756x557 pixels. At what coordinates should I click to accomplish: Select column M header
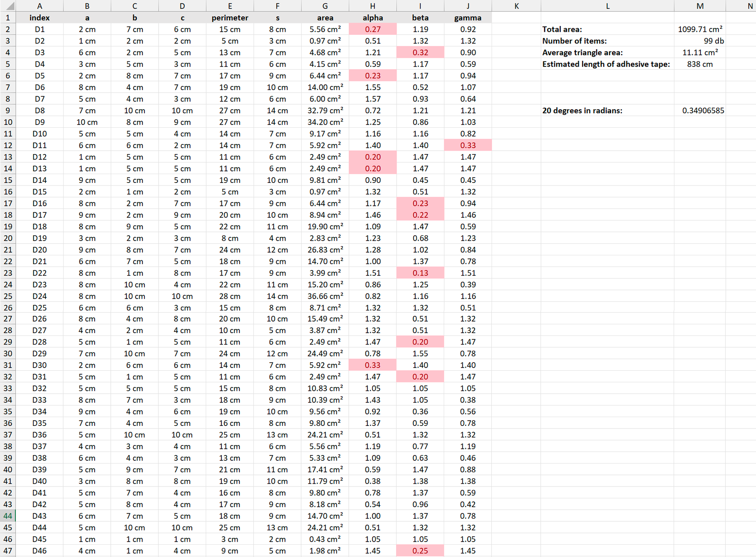coord(700,6)
